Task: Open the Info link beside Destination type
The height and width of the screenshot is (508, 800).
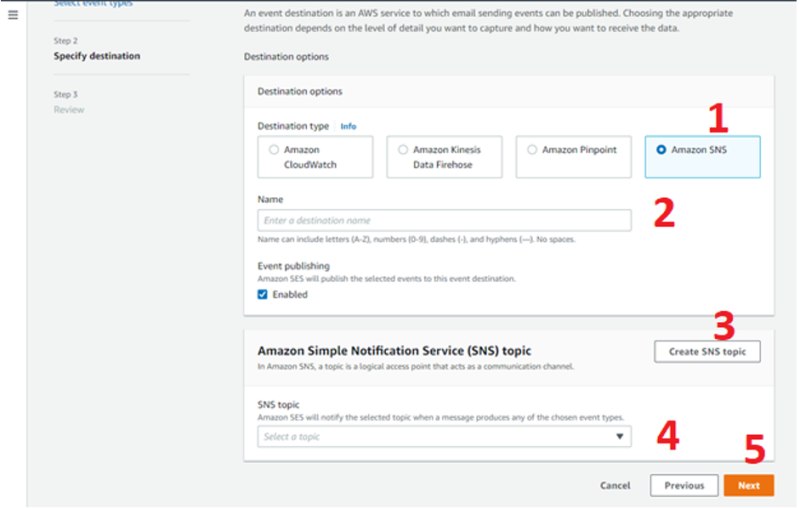Action: (348, 126)
